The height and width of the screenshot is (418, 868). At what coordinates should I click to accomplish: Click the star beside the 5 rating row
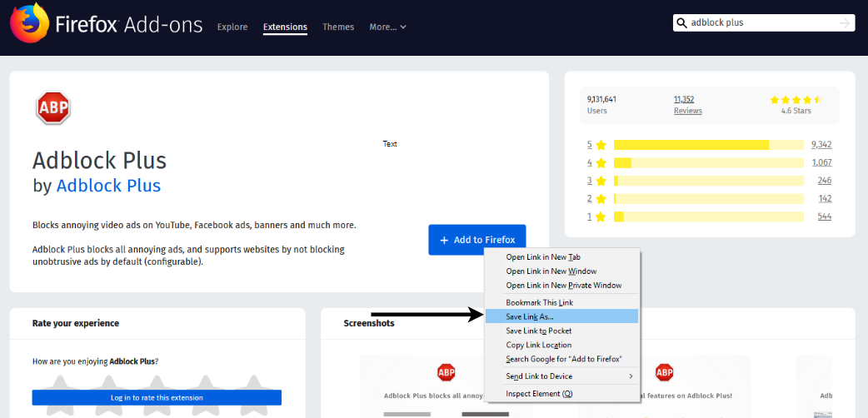click(x=601, y=145)
